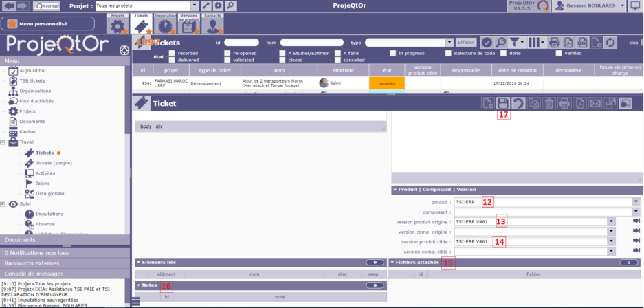The height and width of the screenshot is (308, 644).
Task: Delete the ticket with the trash icon
Action: 548,104
